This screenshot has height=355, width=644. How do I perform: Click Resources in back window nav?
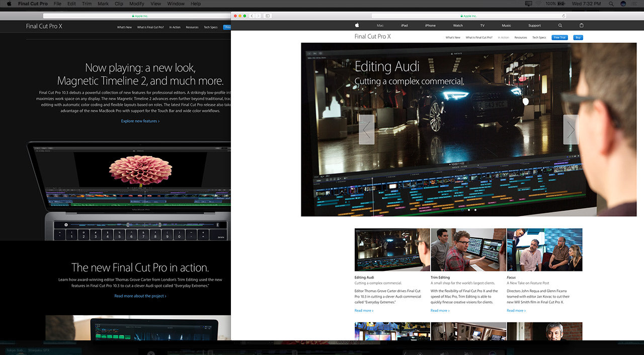click(192, 27)
